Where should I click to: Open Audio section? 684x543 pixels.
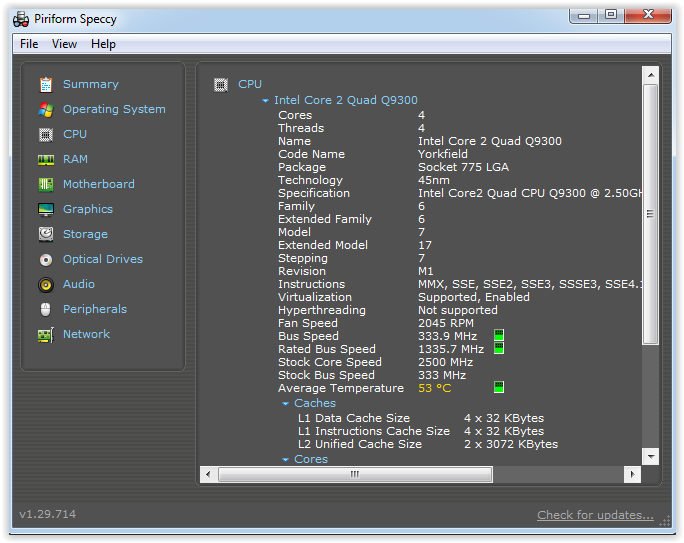click(x=79, y=284)
